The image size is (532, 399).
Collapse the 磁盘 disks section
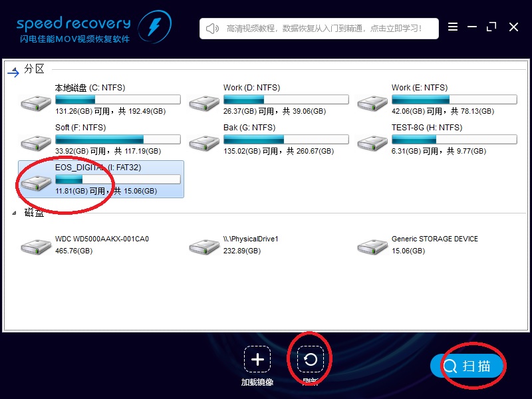15,213
